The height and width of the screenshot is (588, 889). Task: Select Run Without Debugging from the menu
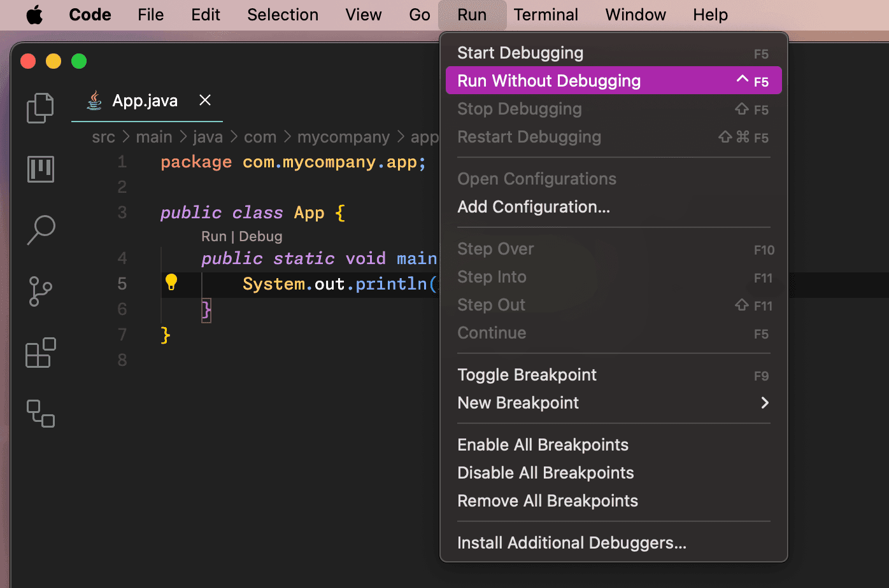548,80
